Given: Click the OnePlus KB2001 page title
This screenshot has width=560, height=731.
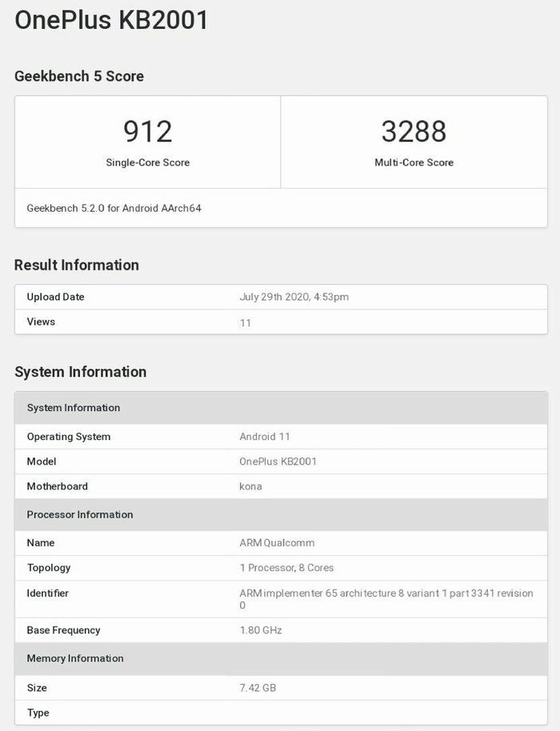Looking at the screenshot, I should tap(111, 20).
